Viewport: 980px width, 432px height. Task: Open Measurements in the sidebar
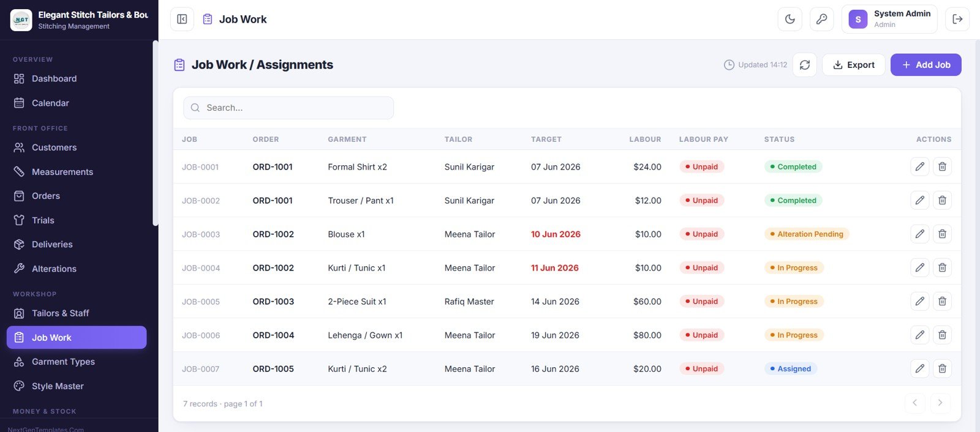point(77,172)
